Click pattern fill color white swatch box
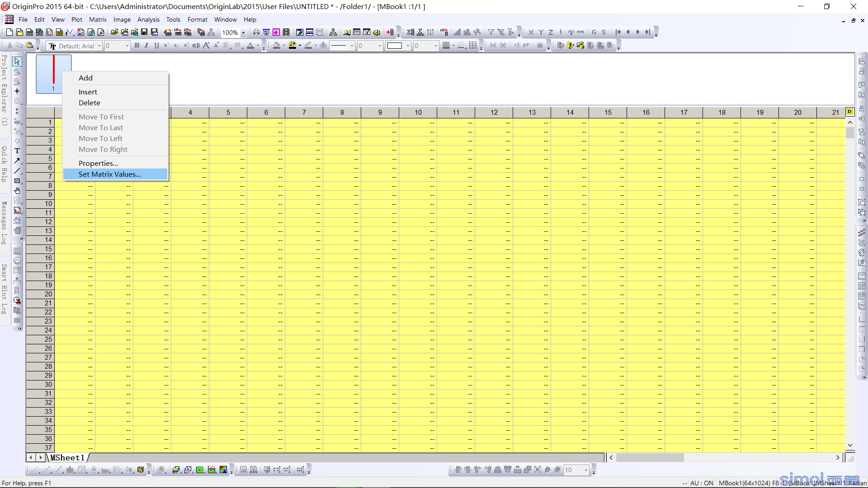Screen dimensions: 868x488 pos(395,46)
